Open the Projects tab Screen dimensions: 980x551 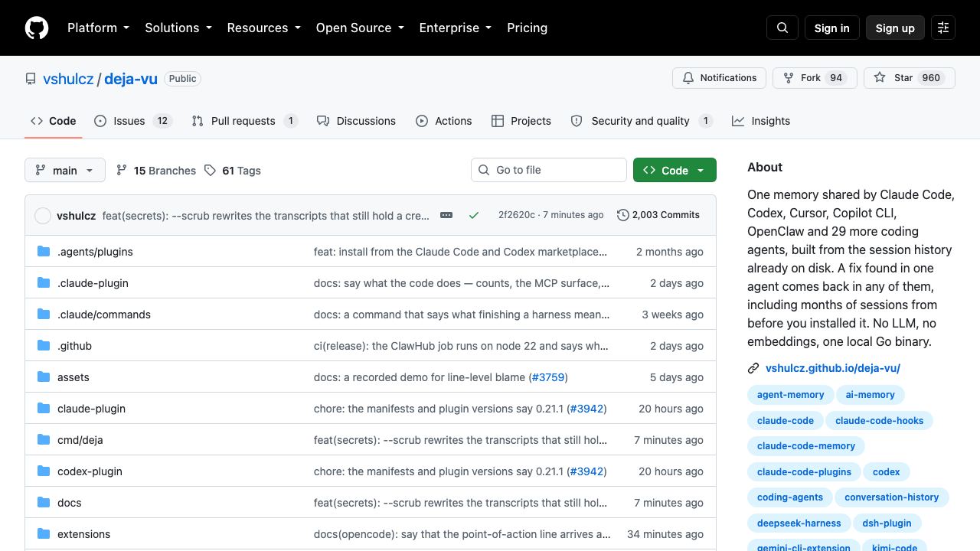[521, 121]
